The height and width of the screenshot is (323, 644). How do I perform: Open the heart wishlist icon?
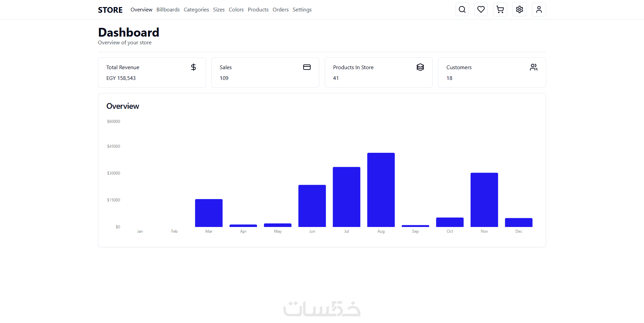(x=481, y=9)
